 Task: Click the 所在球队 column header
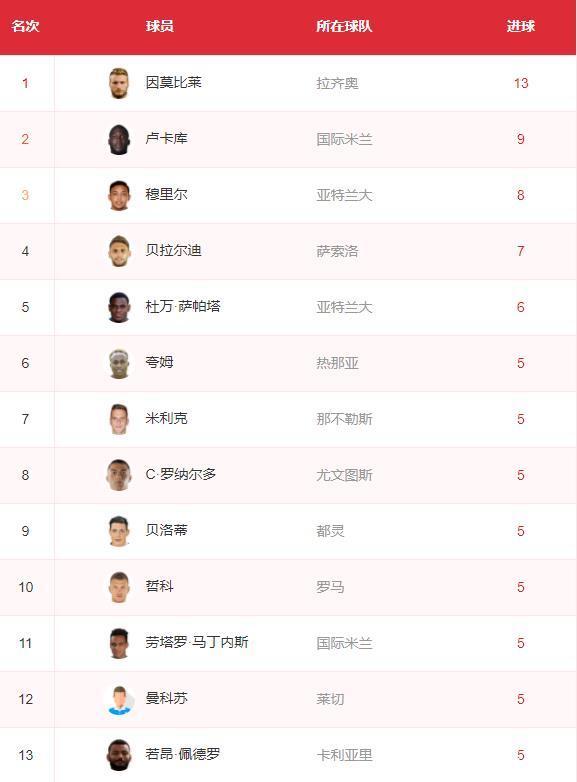pos(344,26)
